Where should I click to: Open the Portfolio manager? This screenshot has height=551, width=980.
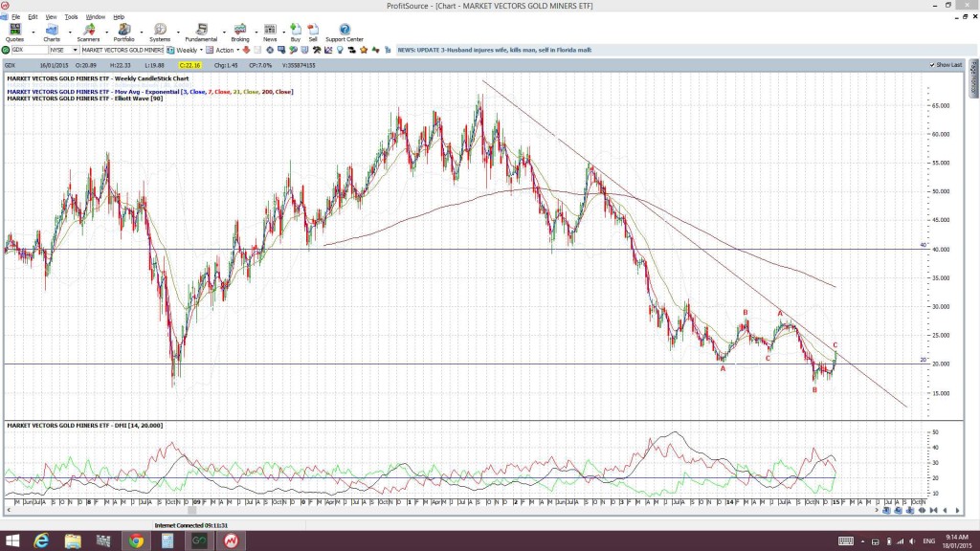(123, 33)
